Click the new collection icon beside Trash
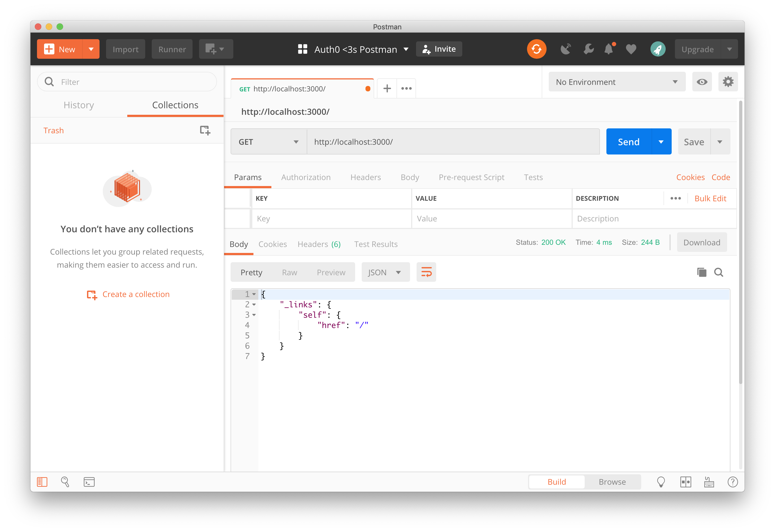 point(205,130)
